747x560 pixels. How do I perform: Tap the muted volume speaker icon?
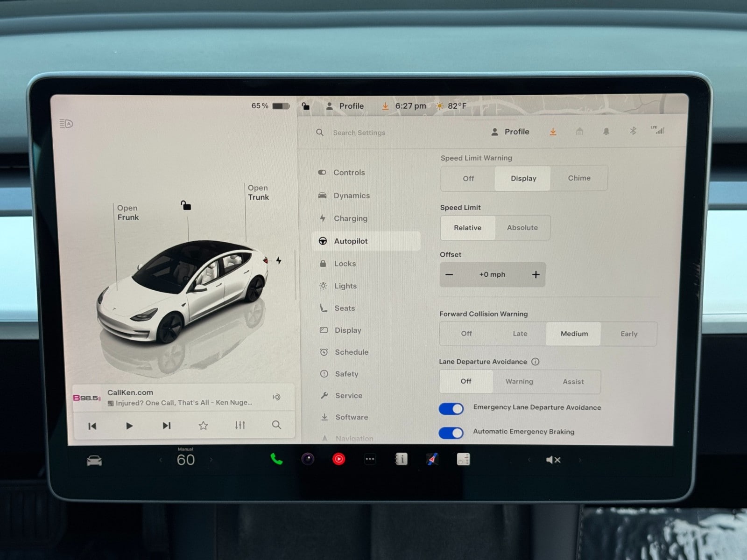pyautogui.click(x=553, y=460)
